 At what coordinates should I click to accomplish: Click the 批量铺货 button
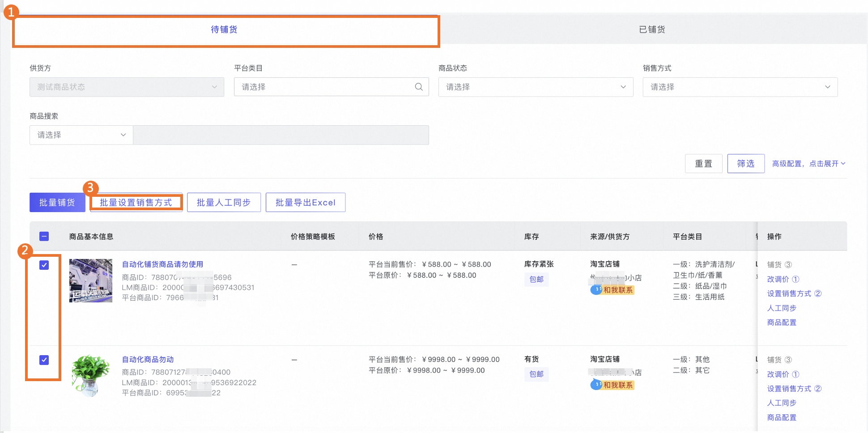[57, 203]
